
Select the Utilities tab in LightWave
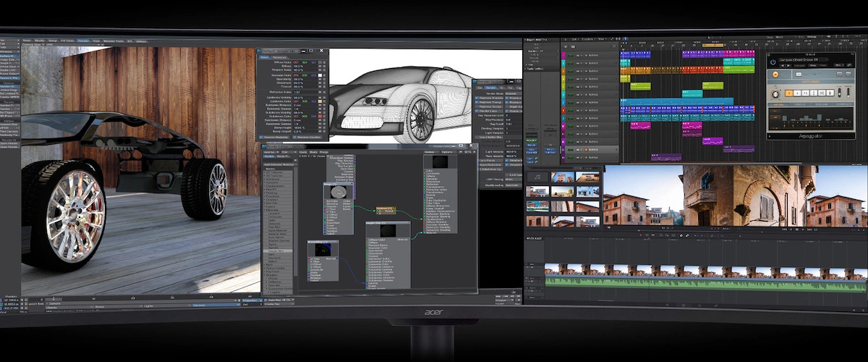(x=142, y=41)
